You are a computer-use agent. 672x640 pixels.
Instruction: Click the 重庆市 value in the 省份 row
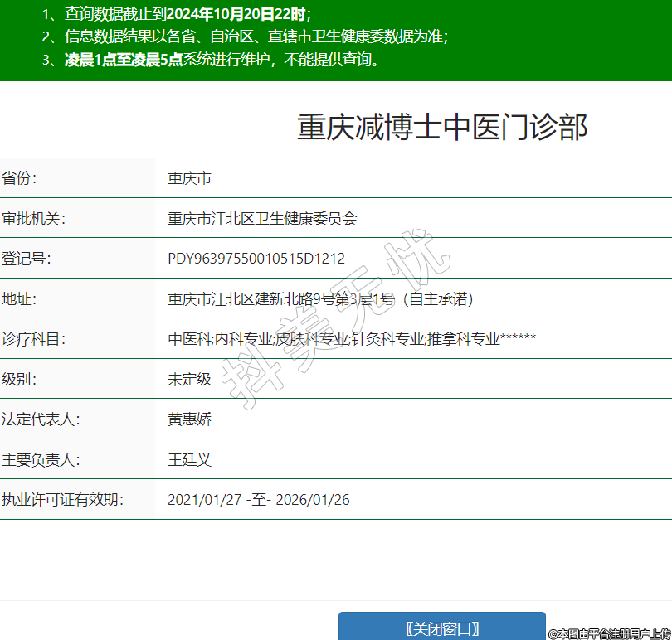point(189,178)
